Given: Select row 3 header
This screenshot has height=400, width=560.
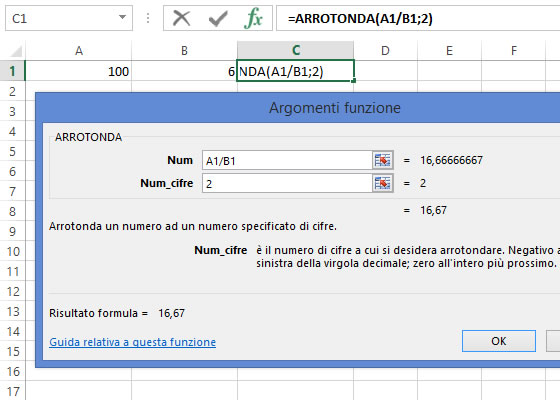Looking at the screenshot, I should [x=12, y=111].
